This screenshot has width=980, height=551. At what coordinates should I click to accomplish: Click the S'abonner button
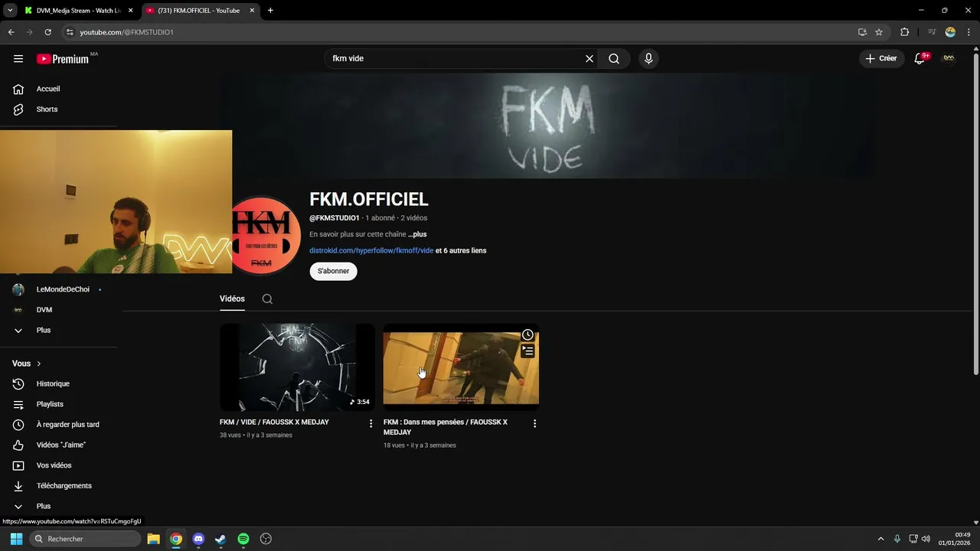(x=333, y=271)
